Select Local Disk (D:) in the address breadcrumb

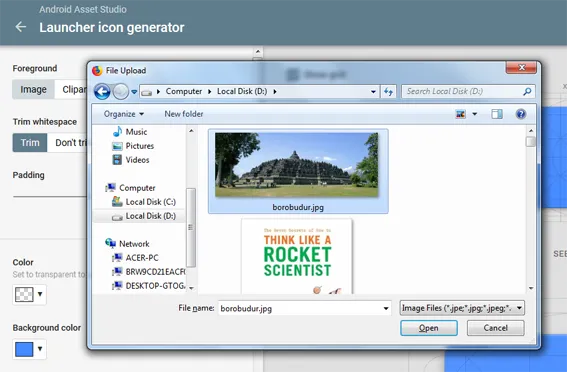[x=242, y=91]
